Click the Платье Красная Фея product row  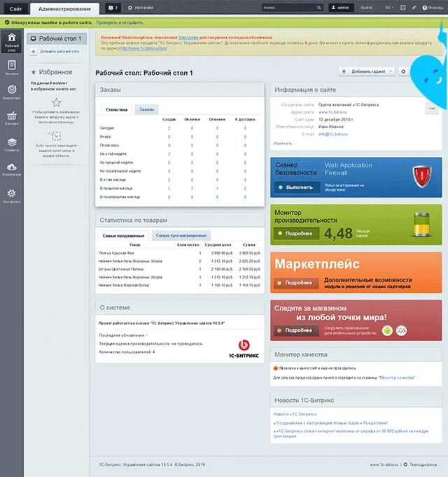(180, 253)
